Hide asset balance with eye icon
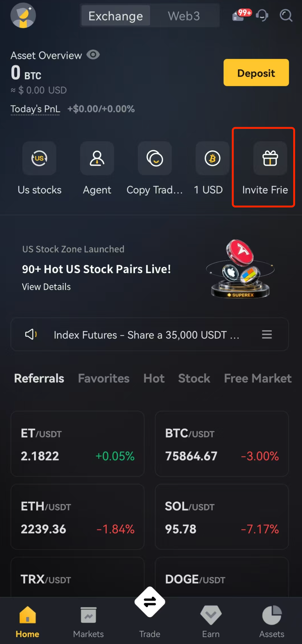This screenshot has width=302, height=644. (x=93, y=55)
